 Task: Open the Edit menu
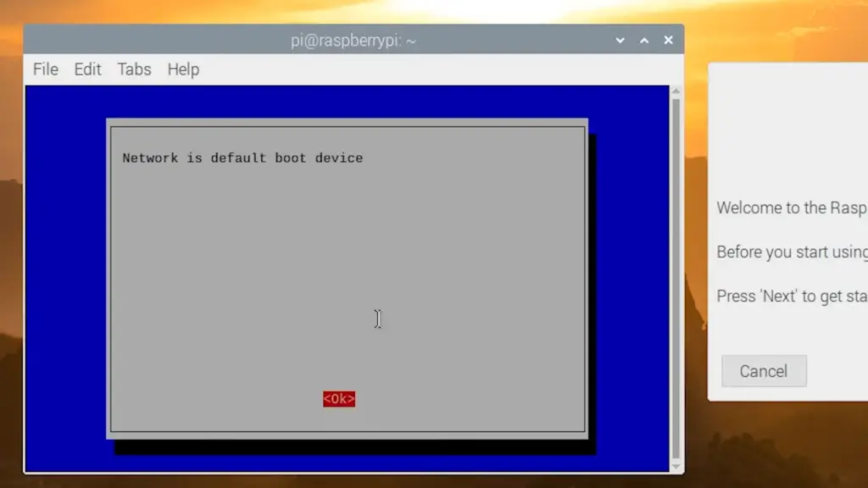point(87,69)
